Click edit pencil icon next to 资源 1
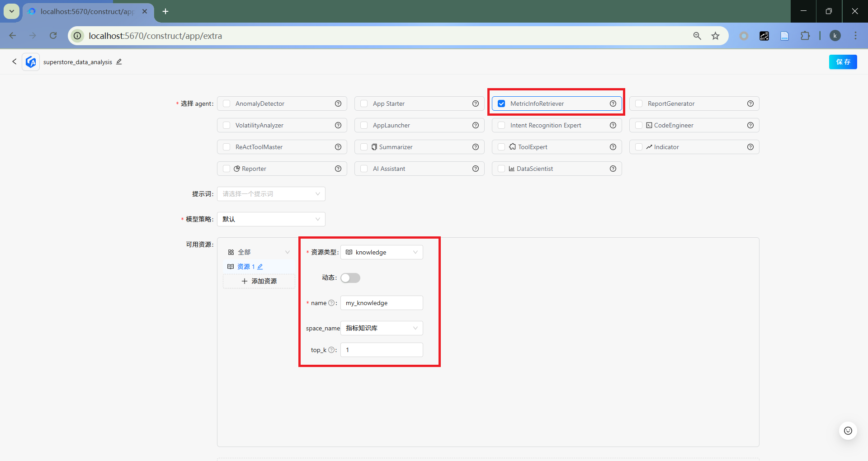 [260, 267]
